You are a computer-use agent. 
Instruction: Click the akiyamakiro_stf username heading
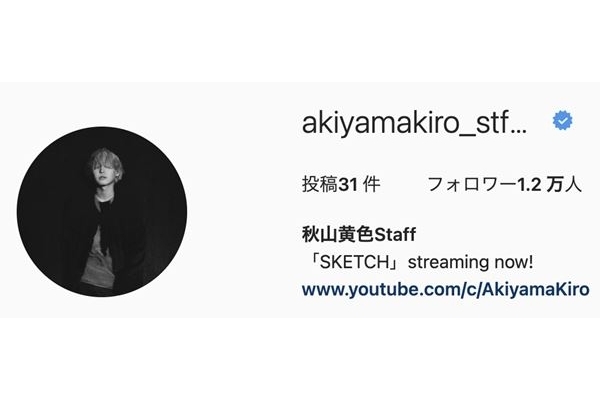(414, 123)
